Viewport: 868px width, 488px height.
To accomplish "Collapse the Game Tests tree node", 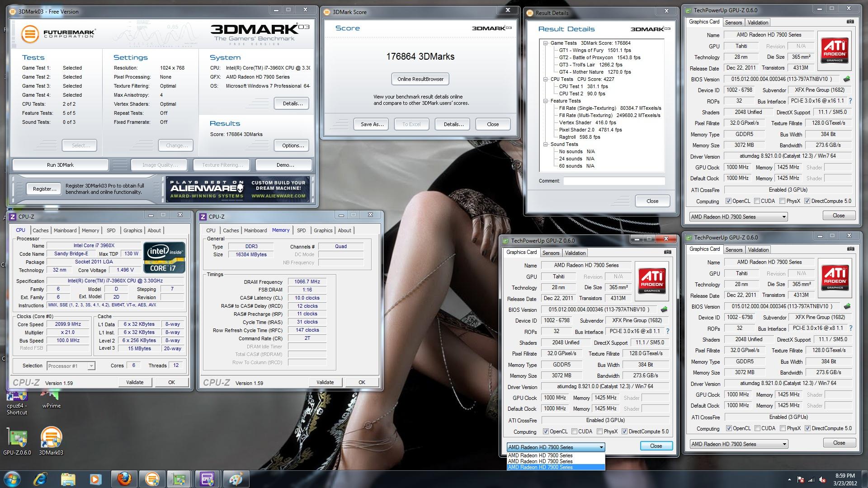I will (x=546, y=43).
